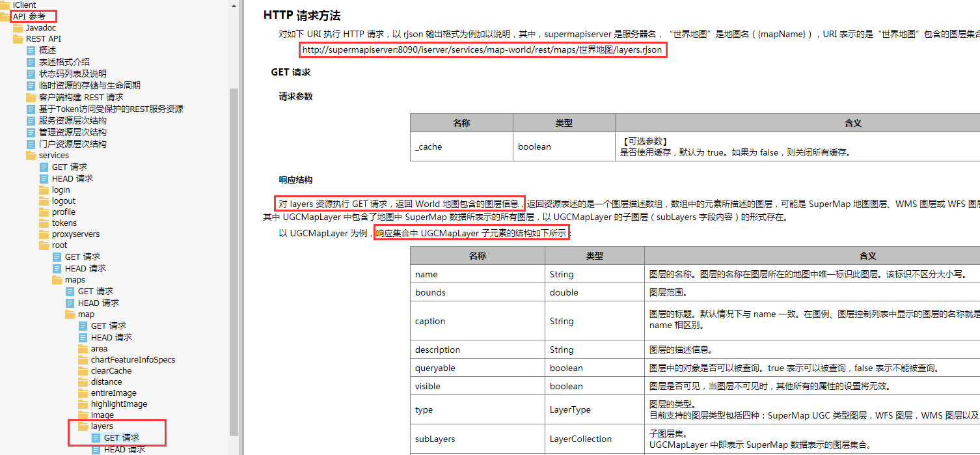This screenshot has height=455, width=980.
Task: Open HEAD 请求 directly under root
Action: [85, 269]
